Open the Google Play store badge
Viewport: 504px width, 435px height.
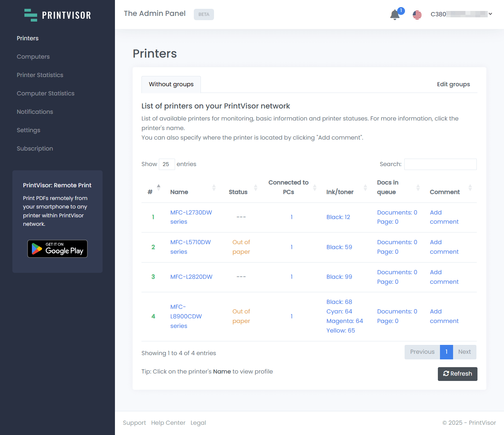click(x=57, y=249)
